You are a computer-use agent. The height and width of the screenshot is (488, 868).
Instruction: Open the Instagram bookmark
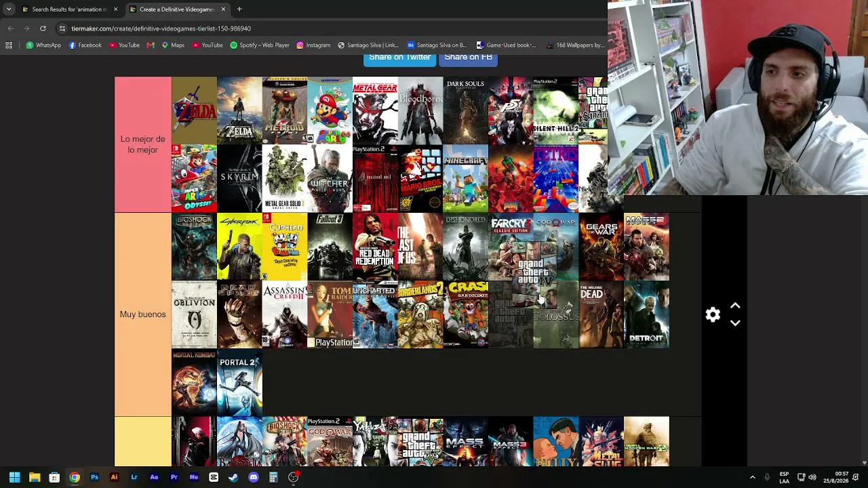(x=313, y=45)
